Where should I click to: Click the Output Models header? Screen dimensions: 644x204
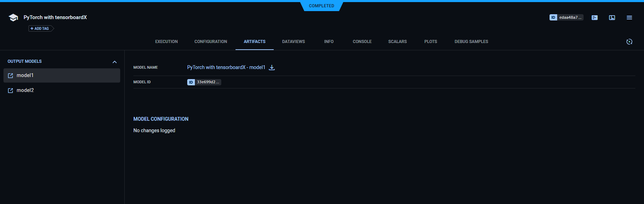25,61
